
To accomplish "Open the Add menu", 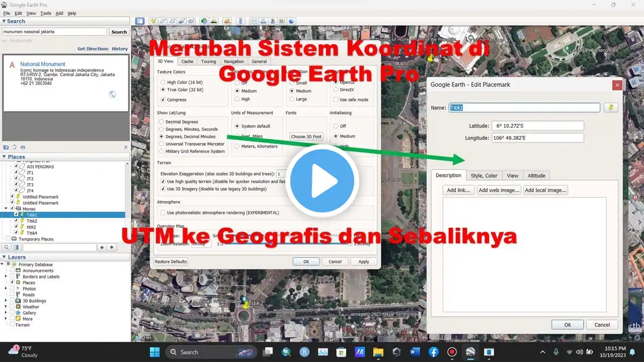I will click(x=59, y=13).
